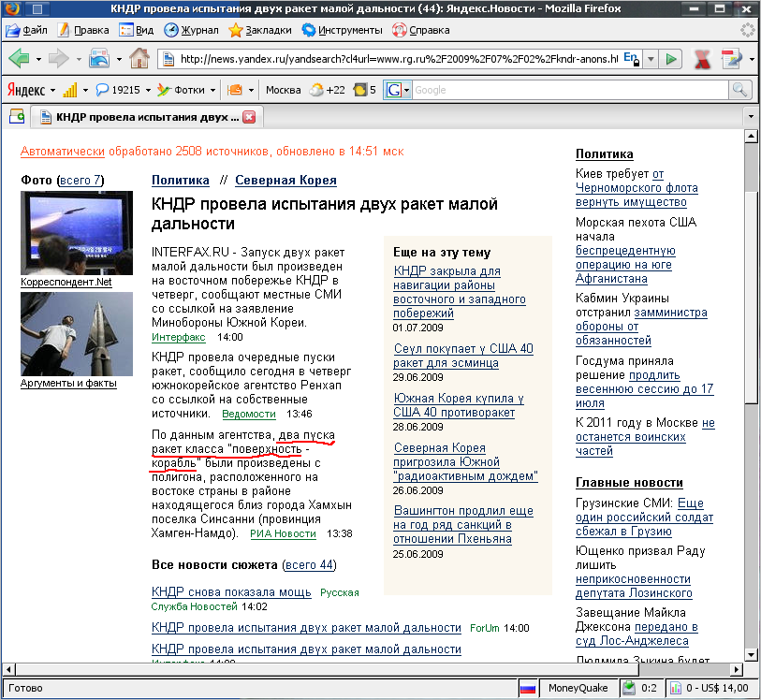Screen dimensions: 761x700
Task: Expand the signal bars dropdown arrow
Action: pos(85,90)
